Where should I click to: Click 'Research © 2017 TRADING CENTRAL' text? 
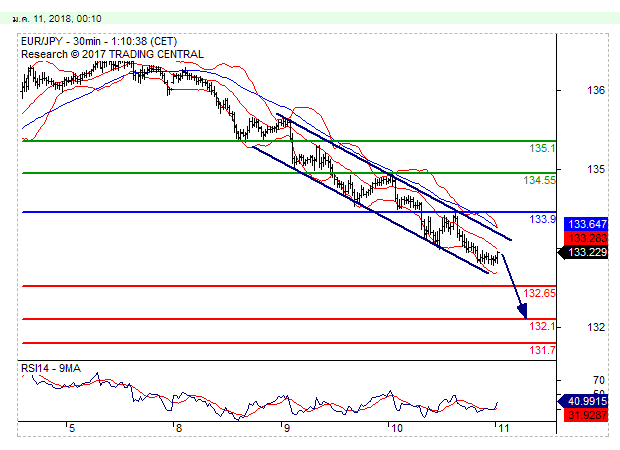coord(112,54)
